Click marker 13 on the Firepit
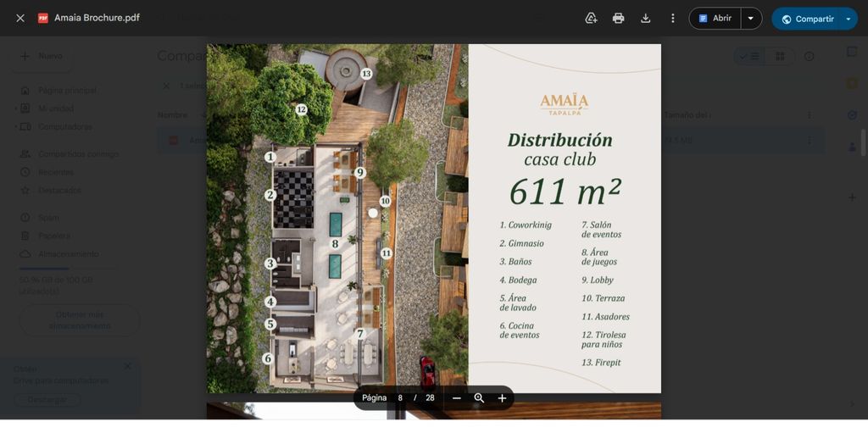 point(366,73)
